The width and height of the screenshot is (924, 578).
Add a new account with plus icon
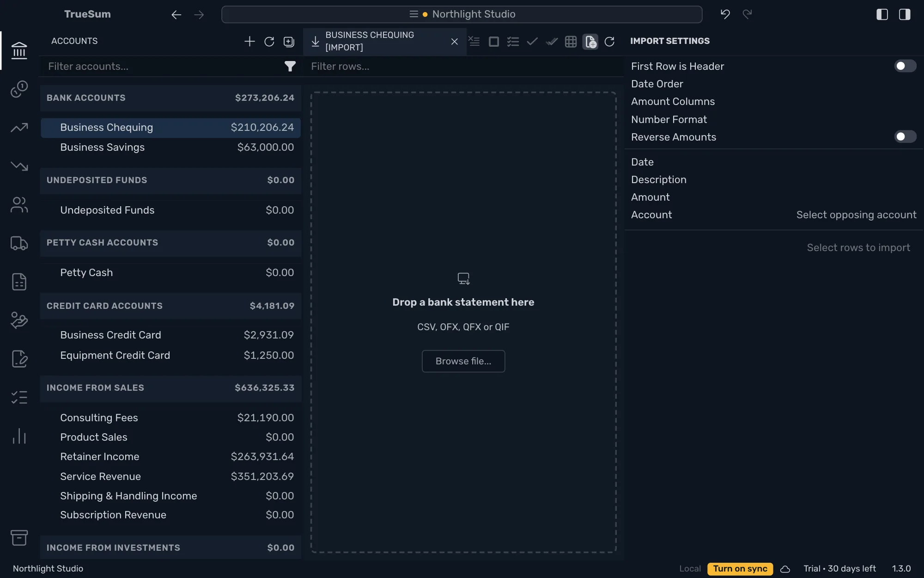pyautogui.click(x=249, y=41)
